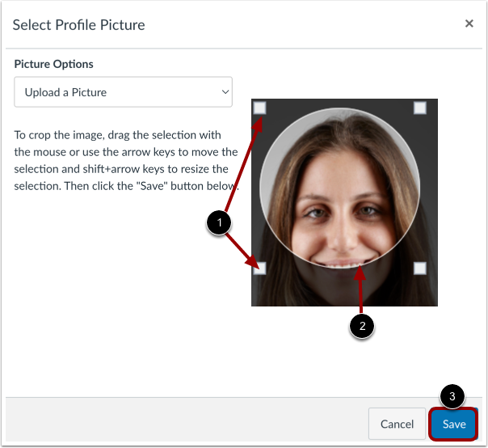Click the Cancel button

tap(397, 424)
